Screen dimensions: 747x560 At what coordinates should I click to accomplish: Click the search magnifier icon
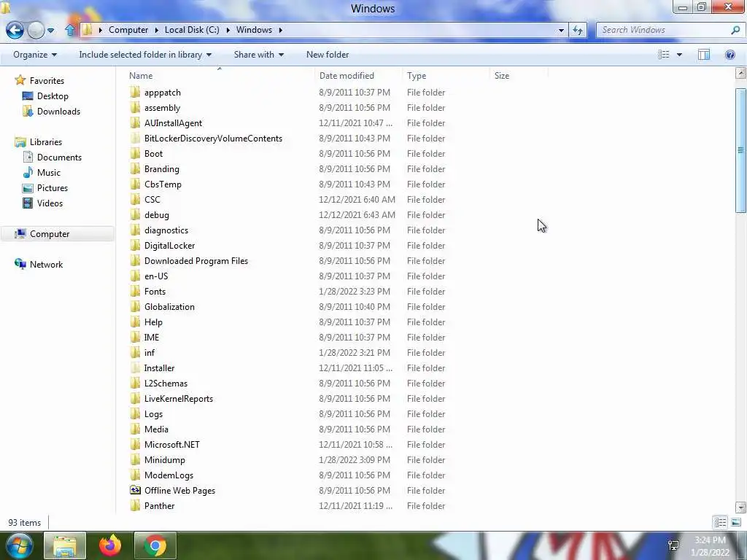pos(735,30)
